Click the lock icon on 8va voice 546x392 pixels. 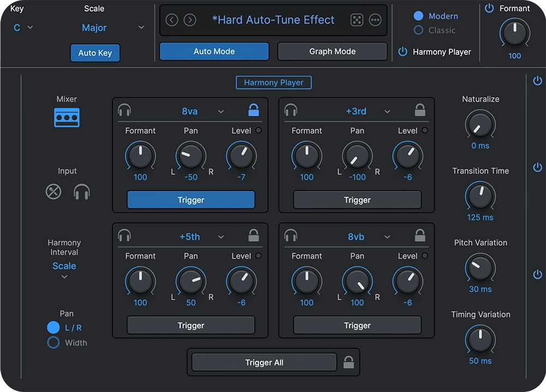[253, 111]
